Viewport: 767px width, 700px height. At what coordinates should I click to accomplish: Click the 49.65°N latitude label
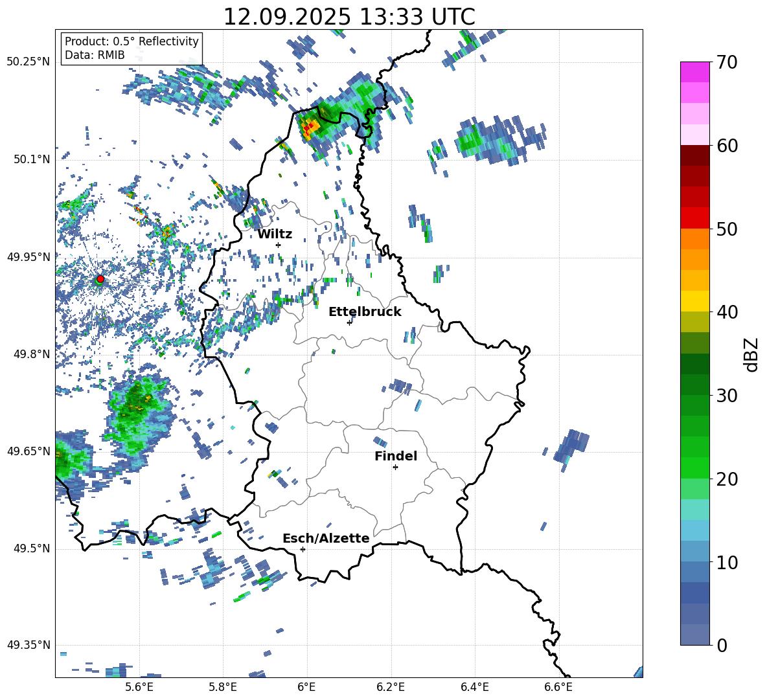click(x=29, y=451)
